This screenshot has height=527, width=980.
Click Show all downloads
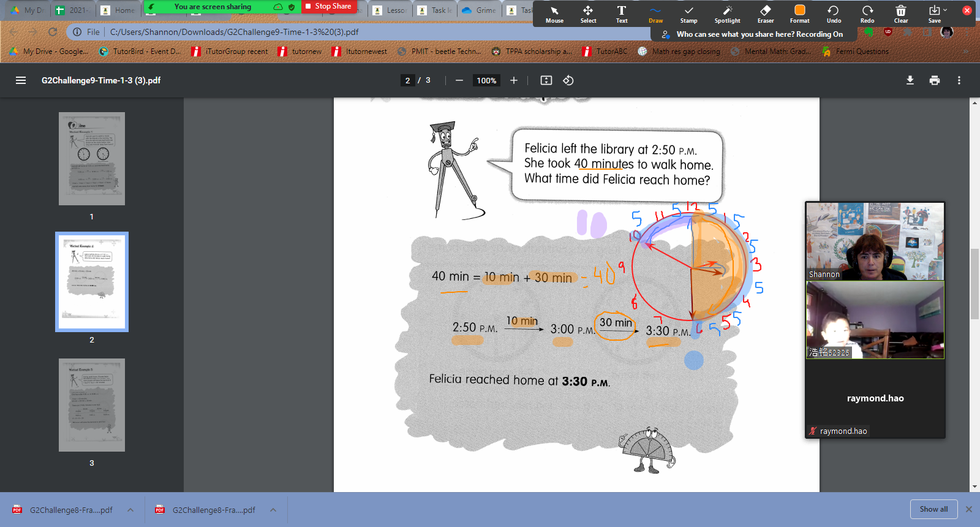point(933,509)
